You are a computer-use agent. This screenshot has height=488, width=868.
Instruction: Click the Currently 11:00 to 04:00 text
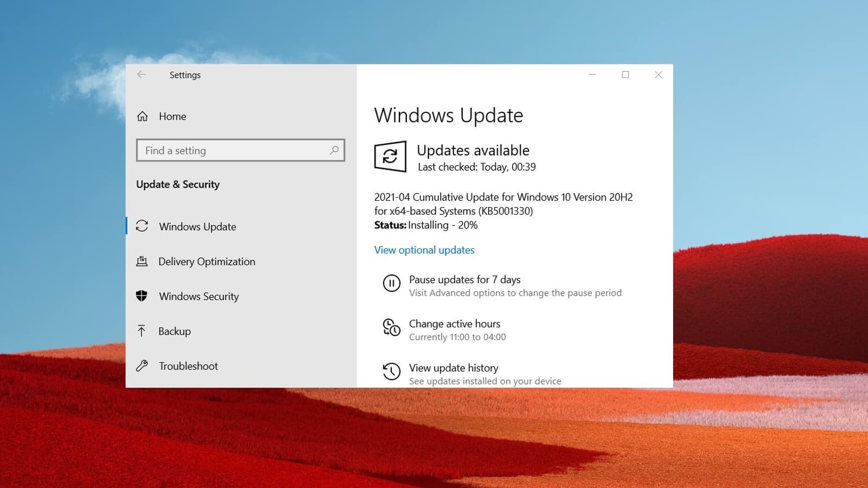point(457,337)
